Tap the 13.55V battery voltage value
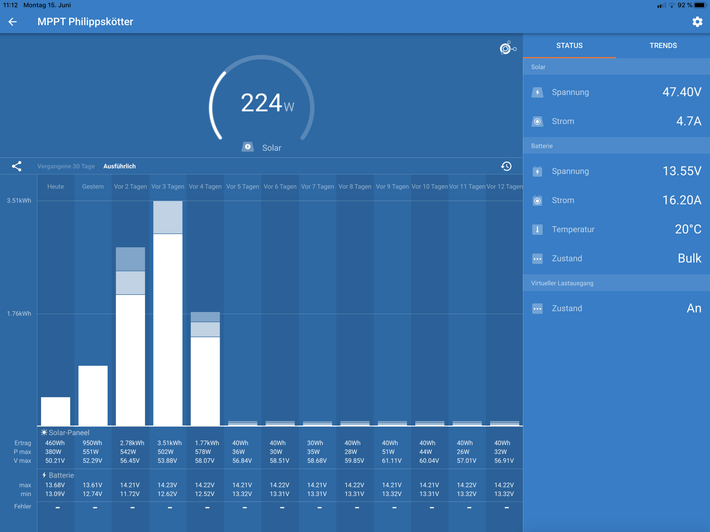The image size is (710, 532). coord(681,171)
